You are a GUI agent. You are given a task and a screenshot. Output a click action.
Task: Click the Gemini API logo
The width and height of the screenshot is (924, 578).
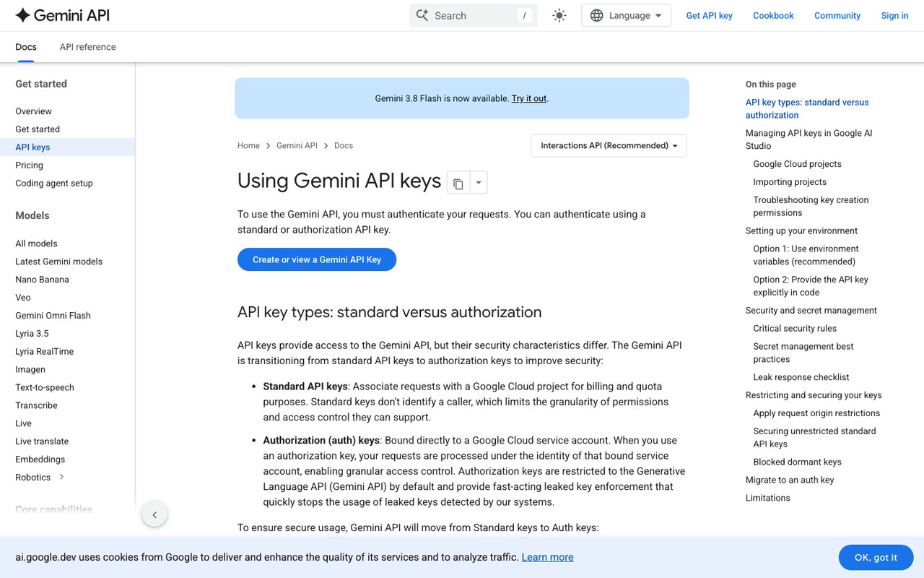63,15
